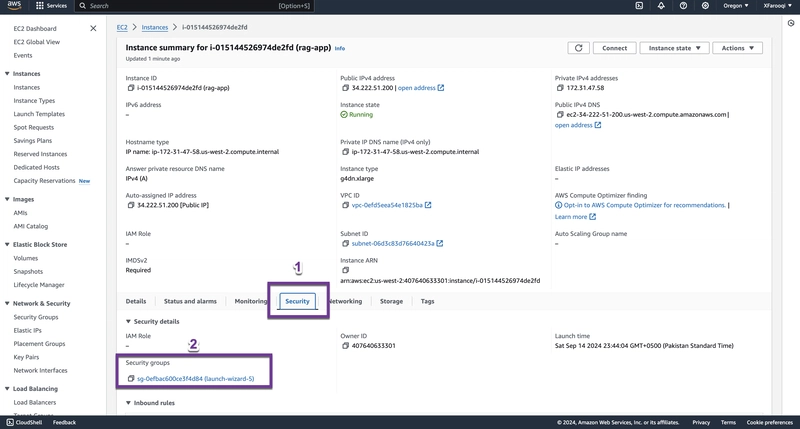Viewport: 800px width, 429px height.
Task: Click the CloudShell icon in footer
Action: [x=10, y=422]
